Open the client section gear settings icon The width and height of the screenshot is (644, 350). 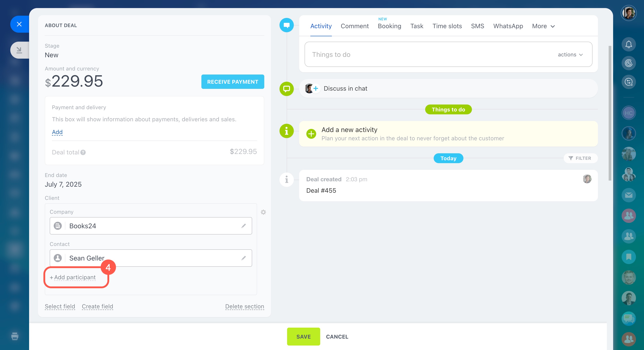263,212
